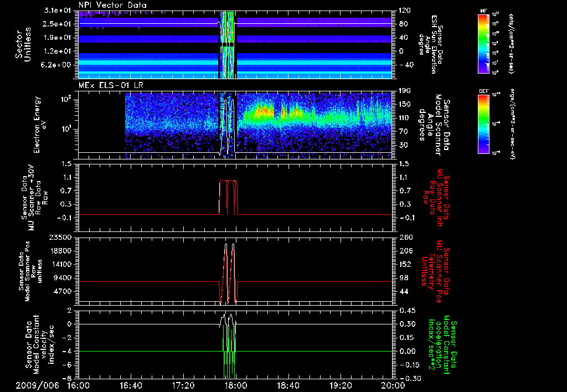Click the "Model Scanner Angle degrees" axis label
Image resolution: width=567 pixels, height=392 pixels.
[435, 125]
